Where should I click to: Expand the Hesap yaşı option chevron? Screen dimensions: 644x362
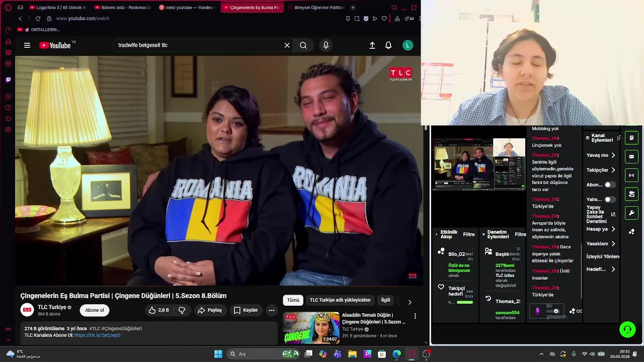coord(613,229)
